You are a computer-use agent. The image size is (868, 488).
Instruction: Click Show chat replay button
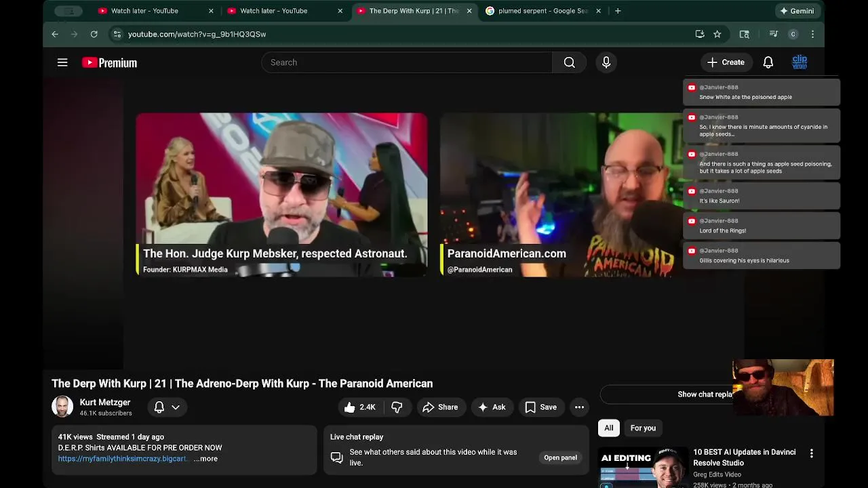click(705, 394)
